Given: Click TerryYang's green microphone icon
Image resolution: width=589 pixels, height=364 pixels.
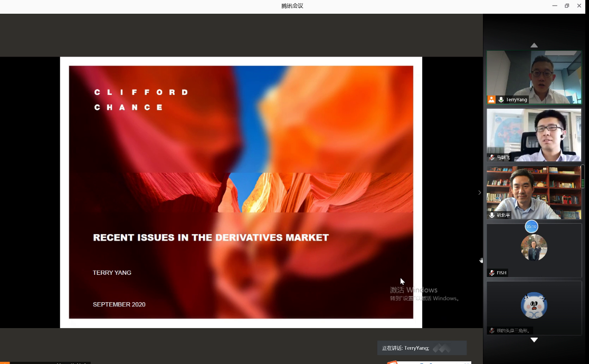Looking at the screenshot, I should tap(500, 100).
